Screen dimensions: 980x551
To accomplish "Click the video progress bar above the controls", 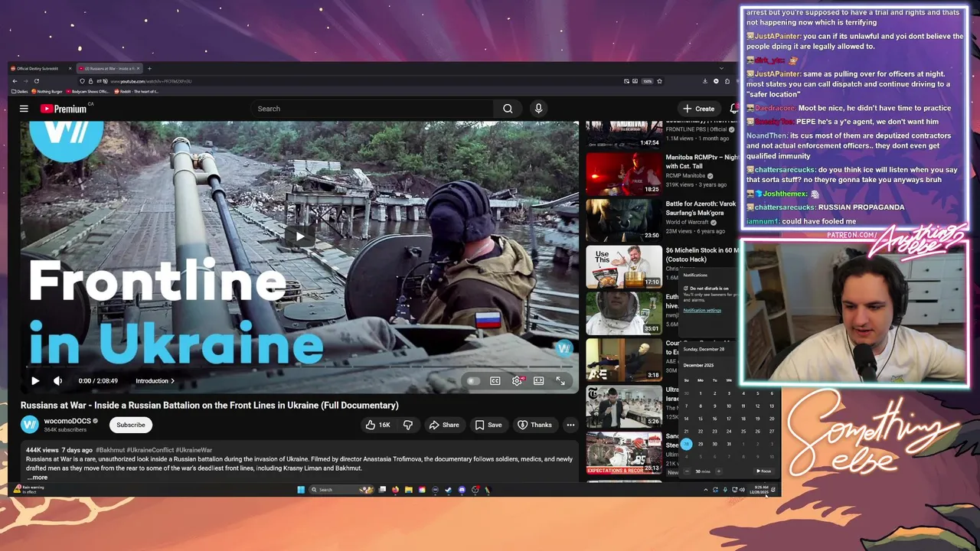I will pyautogui.click(x=299, y=367).
